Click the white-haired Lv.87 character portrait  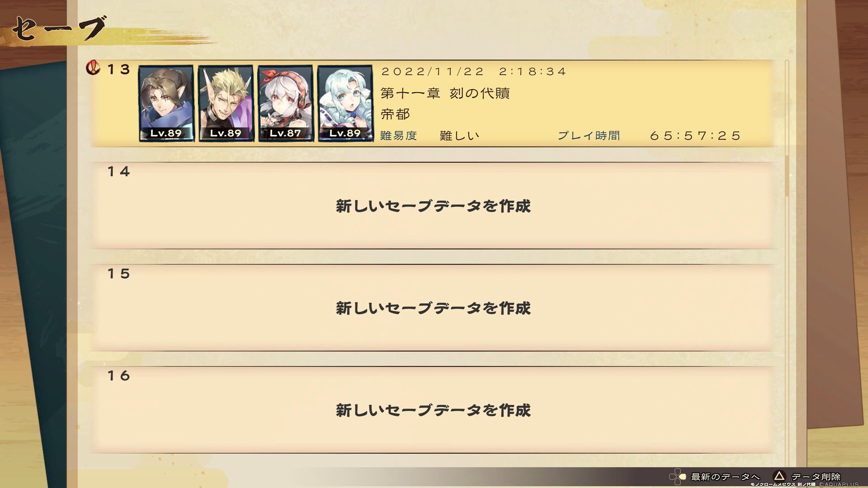point(285,103)
